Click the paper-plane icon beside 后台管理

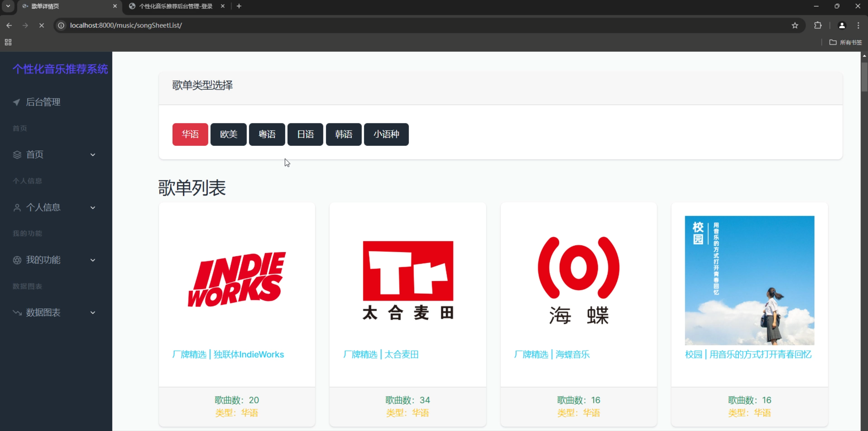(16, 102)
